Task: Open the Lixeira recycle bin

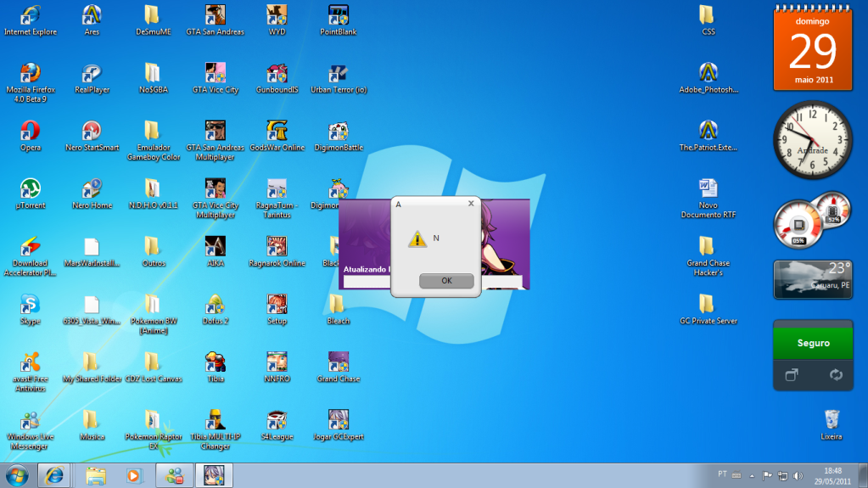Action: [832, 420]
